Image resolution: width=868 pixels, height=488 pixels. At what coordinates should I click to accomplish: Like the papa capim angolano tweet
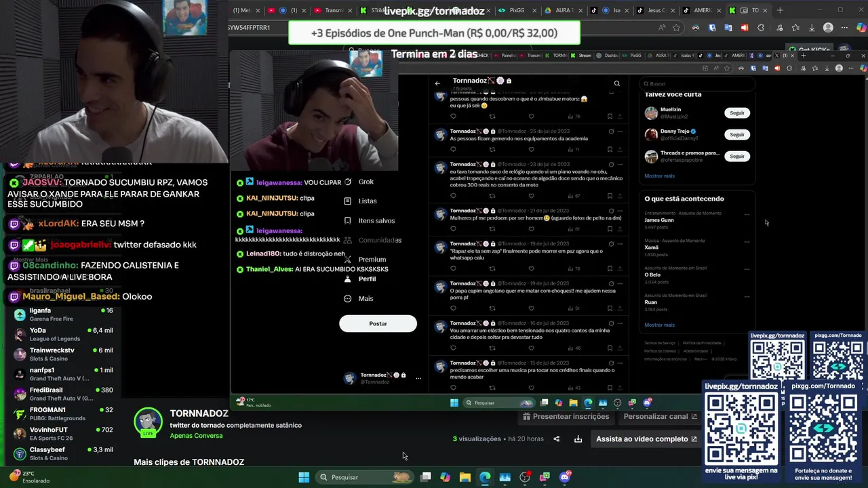[x=532, y=308]
